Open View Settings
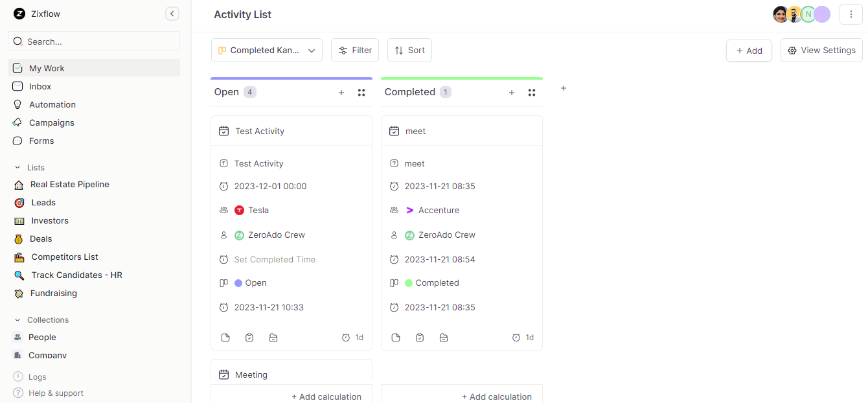868x403 pixels. (x=821, y=50)
